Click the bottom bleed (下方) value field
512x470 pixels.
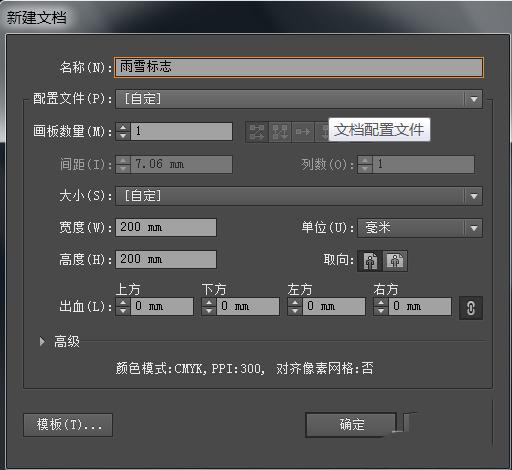(248, 306)
